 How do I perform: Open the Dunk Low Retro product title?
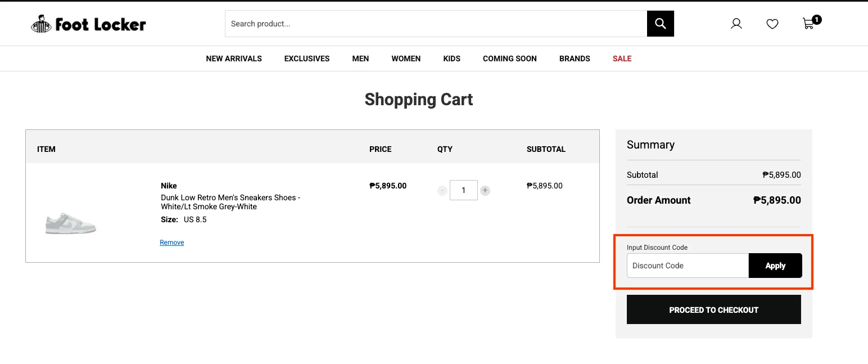click(230, 202)
